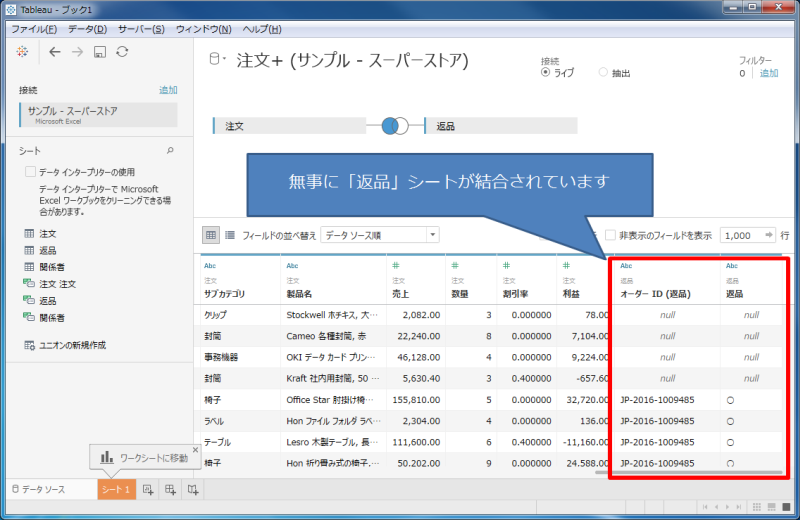This screenshot has height=520, width=800.
Task: Click cell Office Star 肘掛け椅 product name
Action: point(333,400)
